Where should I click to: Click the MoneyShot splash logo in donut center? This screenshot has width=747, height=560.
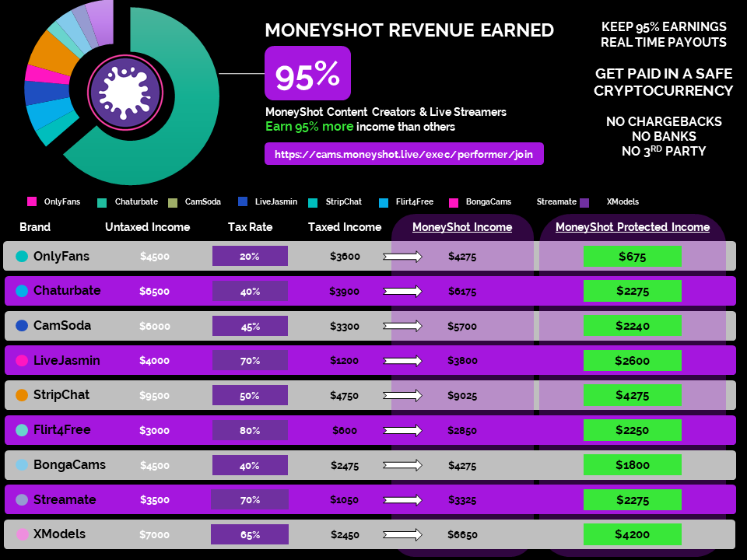pyautogui.click(x=125, y=93)
